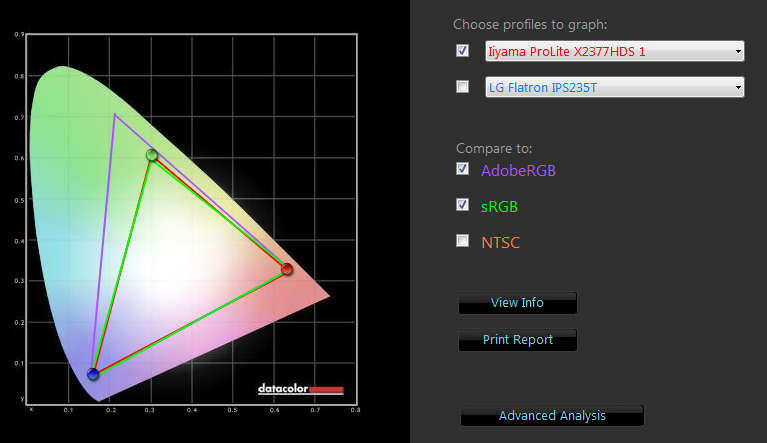Open the Iiyama ProLite X2377HDS profile dropdown

(614, 51)
